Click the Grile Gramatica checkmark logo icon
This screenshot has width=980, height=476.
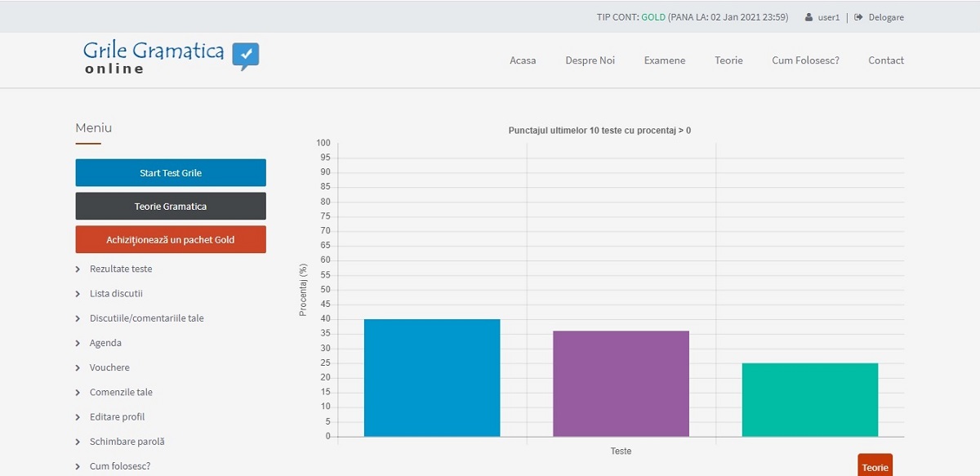(245, 56)
